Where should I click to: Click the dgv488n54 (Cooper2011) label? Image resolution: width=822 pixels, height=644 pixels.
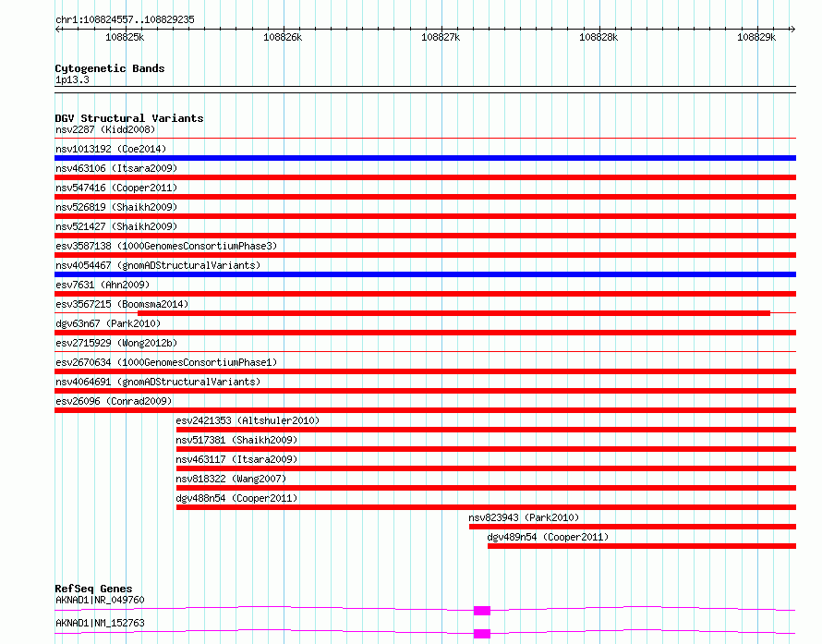(x=236, y=498)
